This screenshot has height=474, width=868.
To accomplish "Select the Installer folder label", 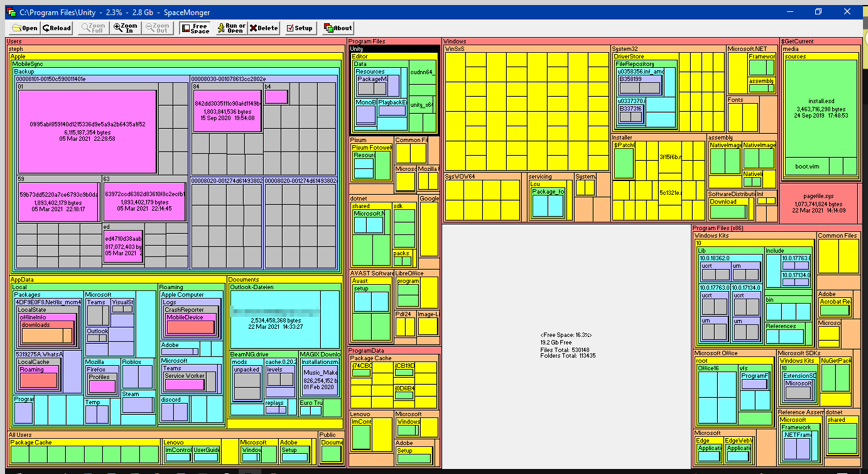I will click(x=622, y=138).
